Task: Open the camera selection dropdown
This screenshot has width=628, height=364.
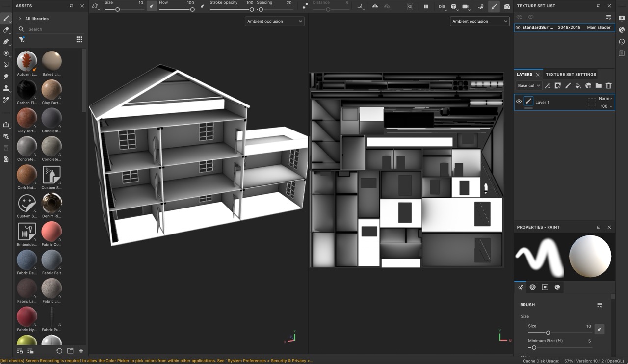Action: pos(466,6)
